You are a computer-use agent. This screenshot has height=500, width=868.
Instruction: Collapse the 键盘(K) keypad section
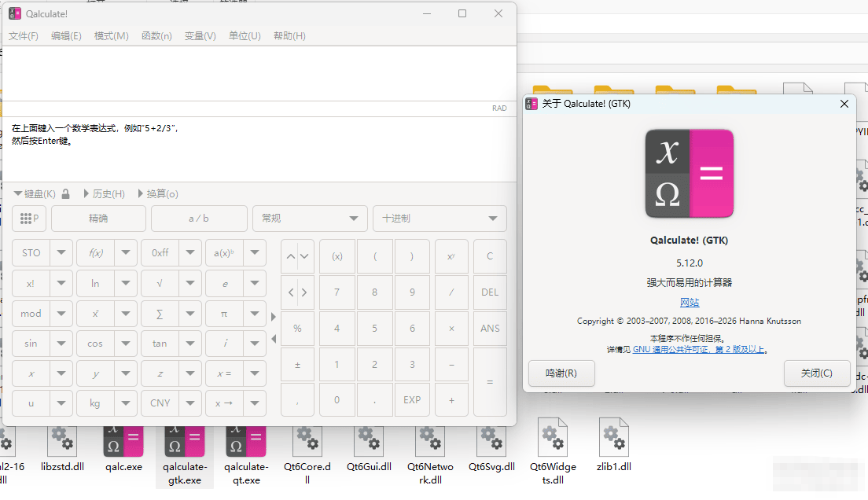coord(35,194)
